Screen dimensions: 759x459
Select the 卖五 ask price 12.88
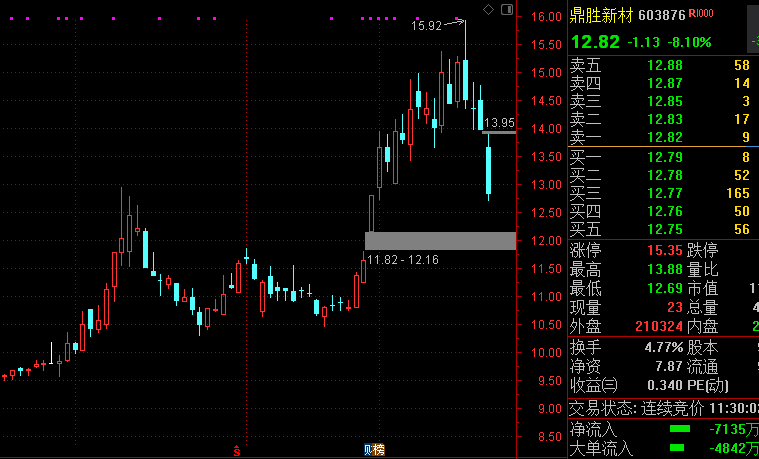(x=665, y=65)
